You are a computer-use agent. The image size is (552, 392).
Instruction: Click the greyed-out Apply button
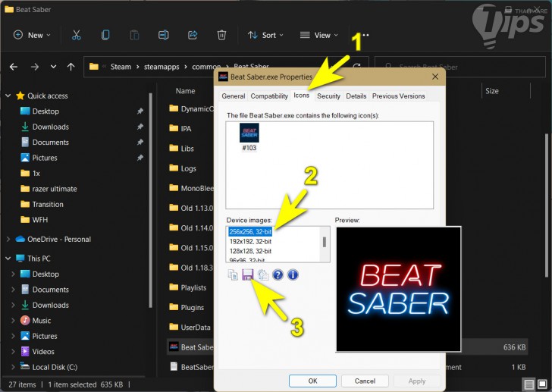417,381
